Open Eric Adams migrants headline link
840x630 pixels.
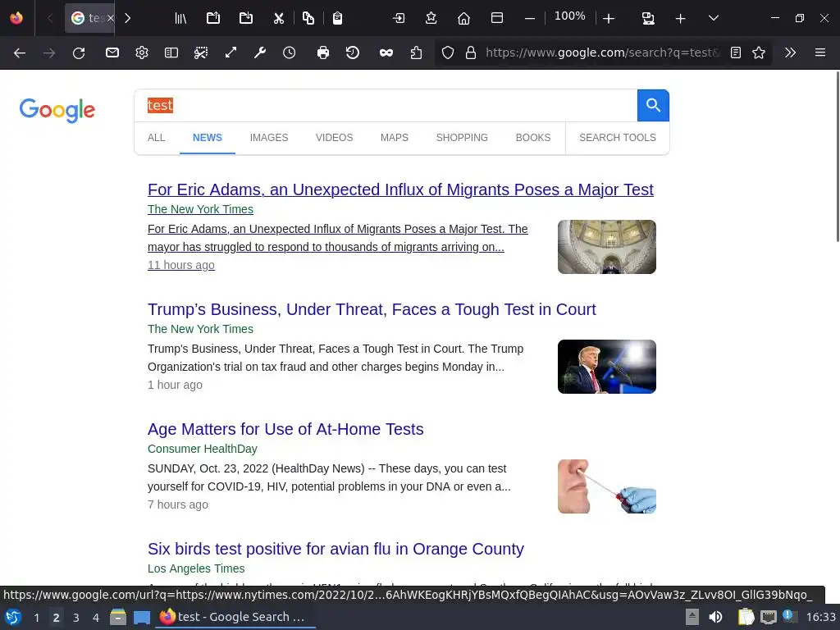point(400,189)
